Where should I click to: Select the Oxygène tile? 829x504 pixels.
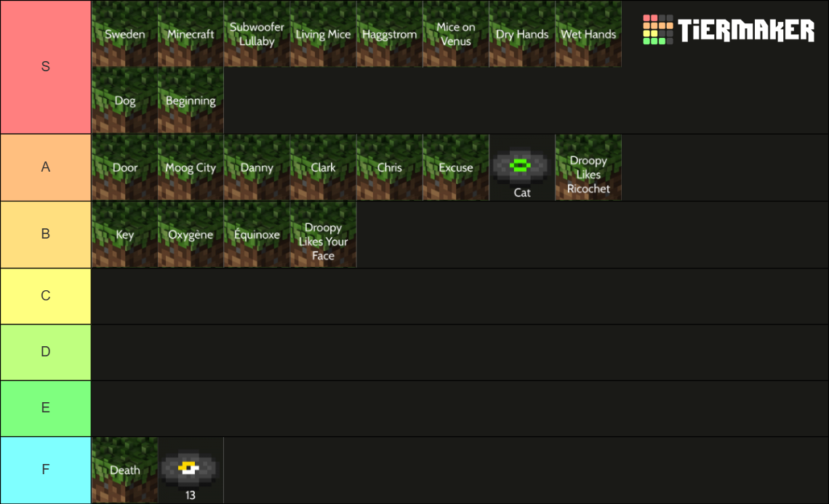(191, 234)
